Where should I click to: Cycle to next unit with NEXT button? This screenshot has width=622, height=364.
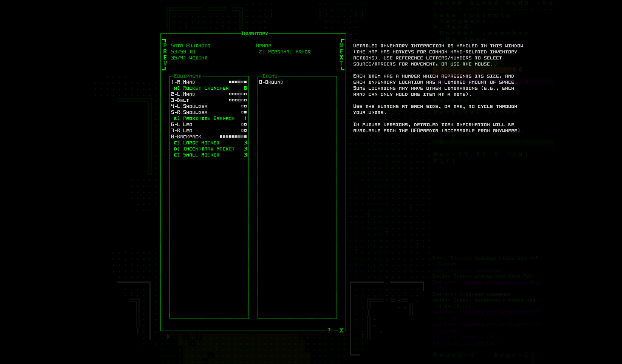click(341, 55)
